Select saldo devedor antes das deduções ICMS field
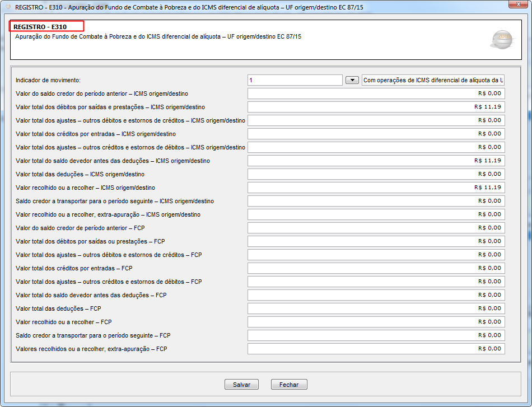The image size is (532, 407). pyautogui.click(x=376, y=161)
